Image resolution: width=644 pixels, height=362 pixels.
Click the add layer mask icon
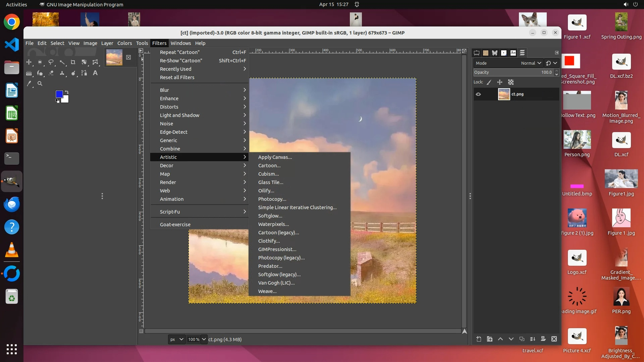click(x=543, y=339)
